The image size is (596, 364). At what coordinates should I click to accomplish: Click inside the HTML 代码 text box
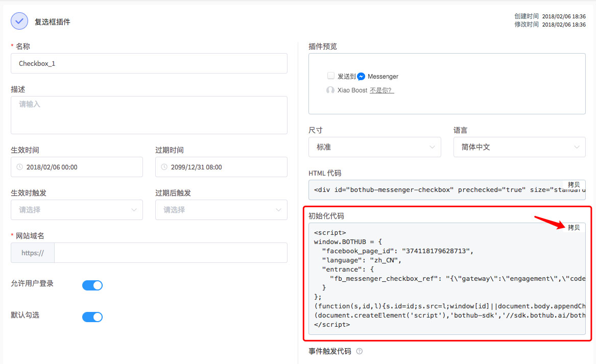click(447, 190)
